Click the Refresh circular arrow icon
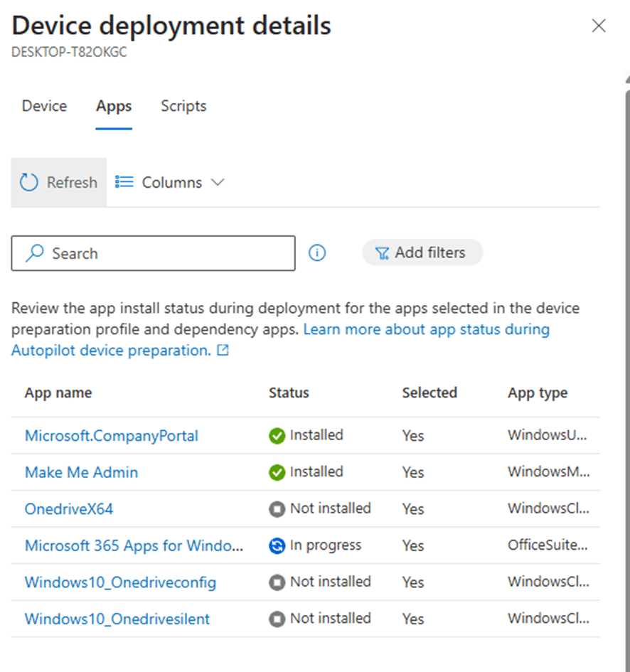The width and height of the screenshot is (630, 672). click(x=29, y=182)
